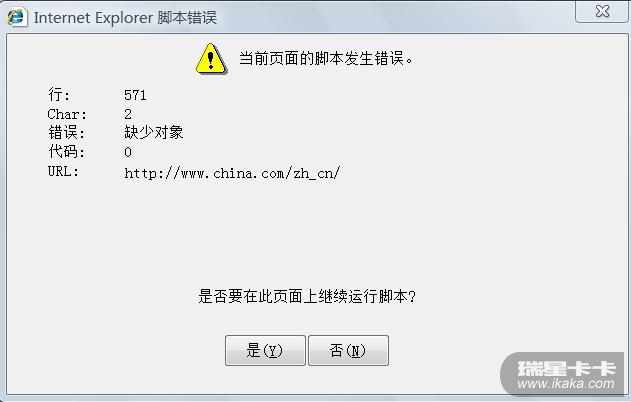Select the line number 571 value

click(x=135, y=95)
